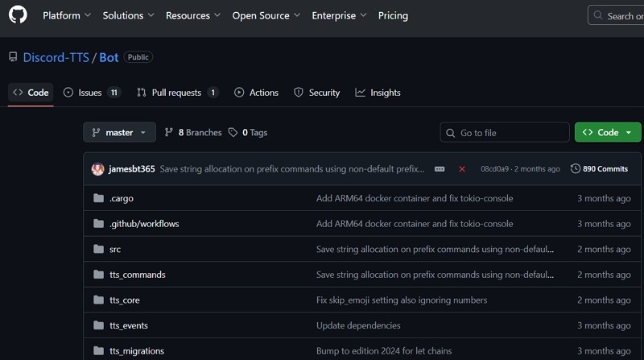Click the tts_migrations folder icon

pyautogui.click(x=98, y=351)
